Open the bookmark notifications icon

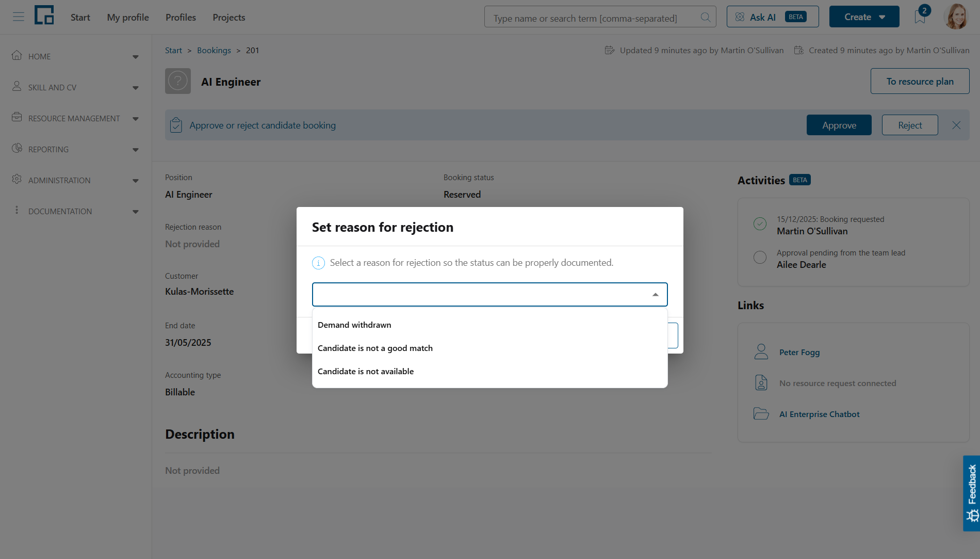pos(920,17)
